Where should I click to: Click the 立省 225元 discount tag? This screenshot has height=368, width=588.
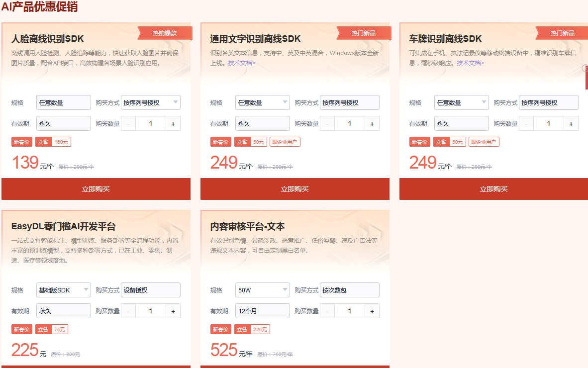pyautogui.click(x=252, y=329)
